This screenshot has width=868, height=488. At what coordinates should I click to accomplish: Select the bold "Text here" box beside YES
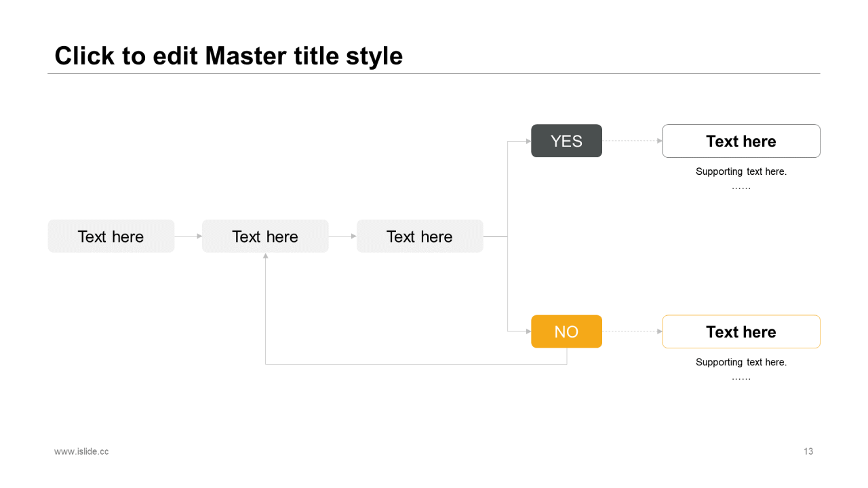tap(741, 141)
